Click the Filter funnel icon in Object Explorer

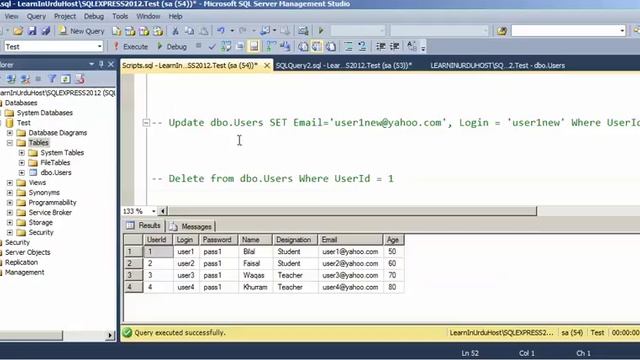pos(52,79)
